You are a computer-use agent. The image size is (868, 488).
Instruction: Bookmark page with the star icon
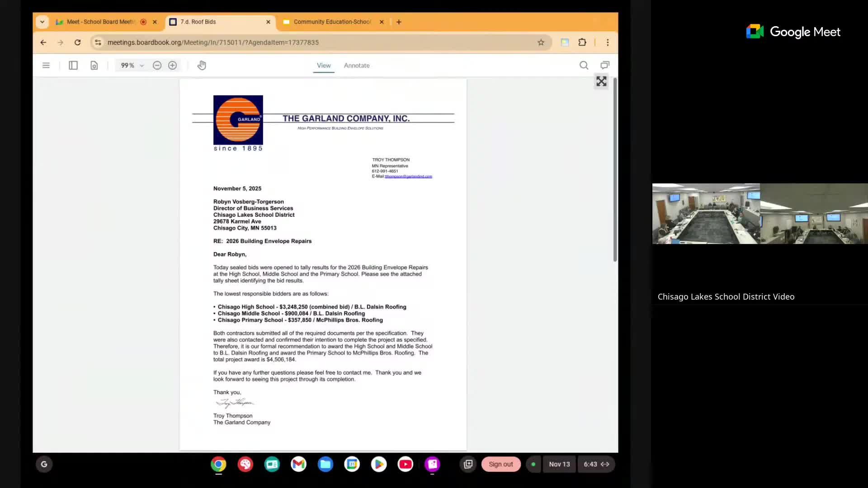pos(541,42)
